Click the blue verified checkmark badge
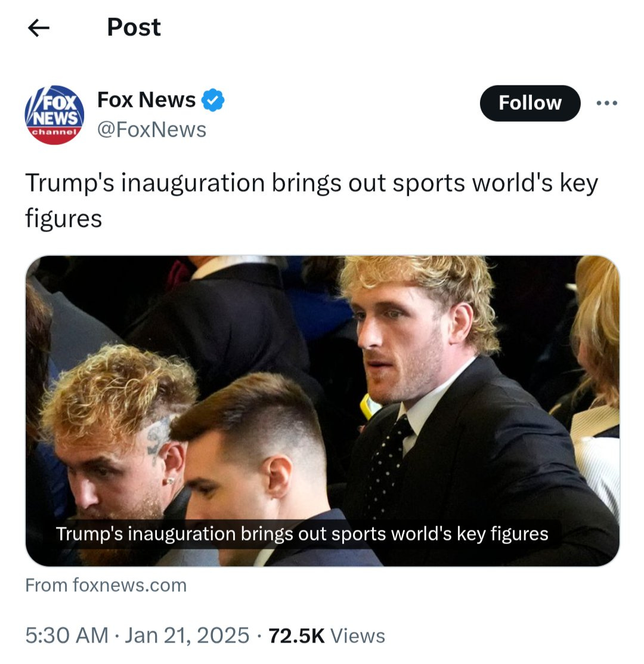Screen dimensions: 644x664 [212, 100]
